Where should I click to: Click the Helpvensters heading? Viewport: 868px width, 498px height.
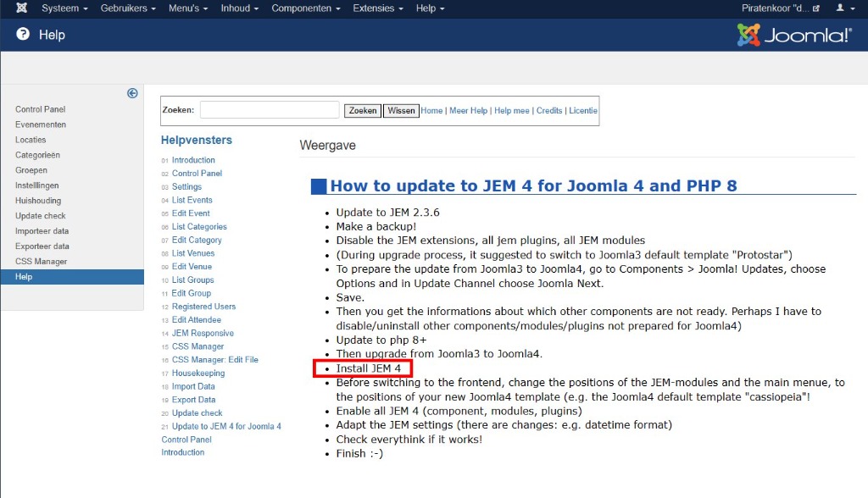click(197, 140)
